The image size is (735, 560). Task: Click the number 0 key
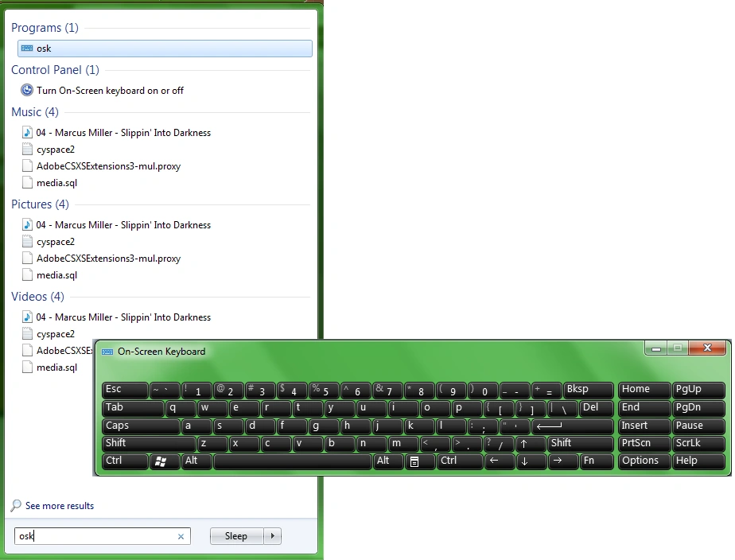tap(483, 391)
